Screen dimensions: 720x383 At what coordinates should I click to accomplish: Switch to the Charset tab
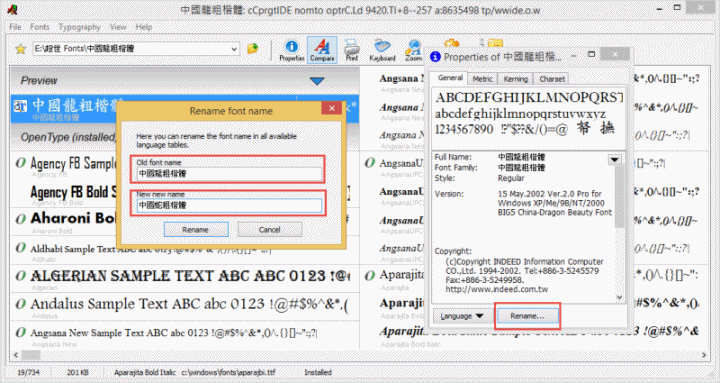click(x=552, y=79)
